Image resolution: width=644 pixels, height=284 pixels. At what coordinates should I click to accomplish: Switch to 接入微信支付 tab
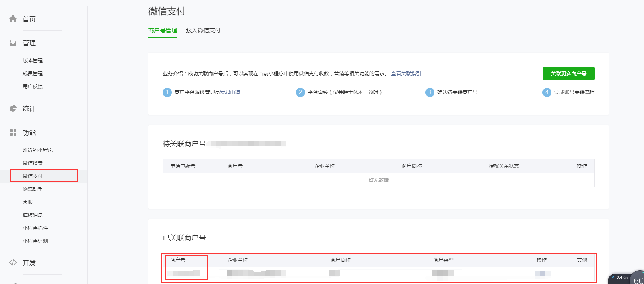(x=203, y=31)
